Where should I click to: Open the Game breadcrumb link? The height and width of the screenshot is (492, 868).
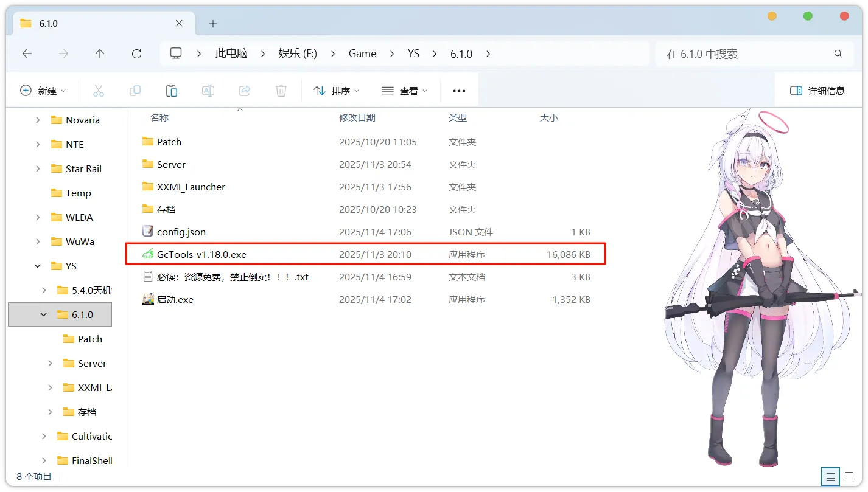point(362,54)
